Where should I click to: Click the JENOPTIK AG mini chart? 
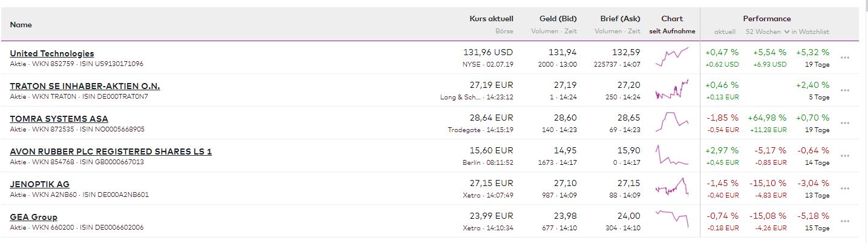coord(672,188)
